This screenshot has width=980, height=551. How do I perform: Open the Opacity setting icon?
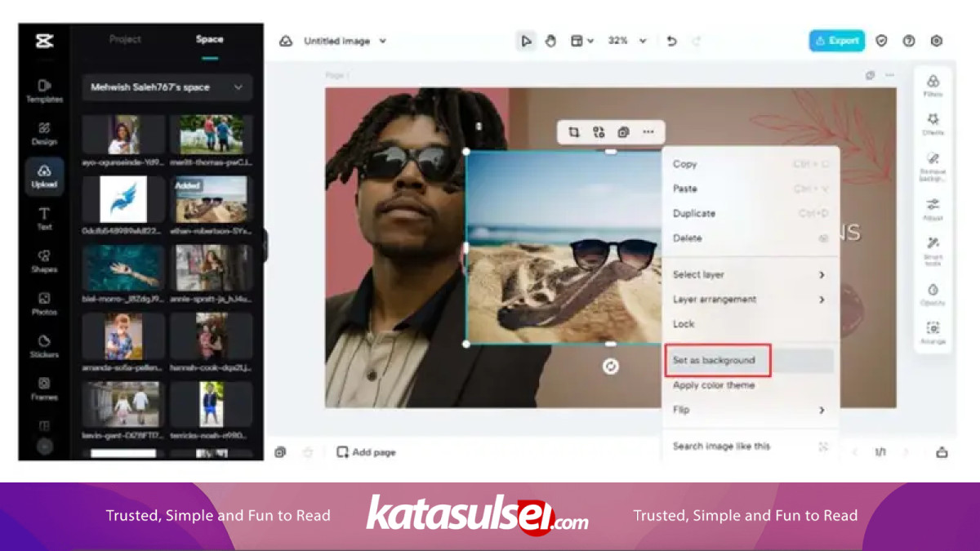coord(933,294)
